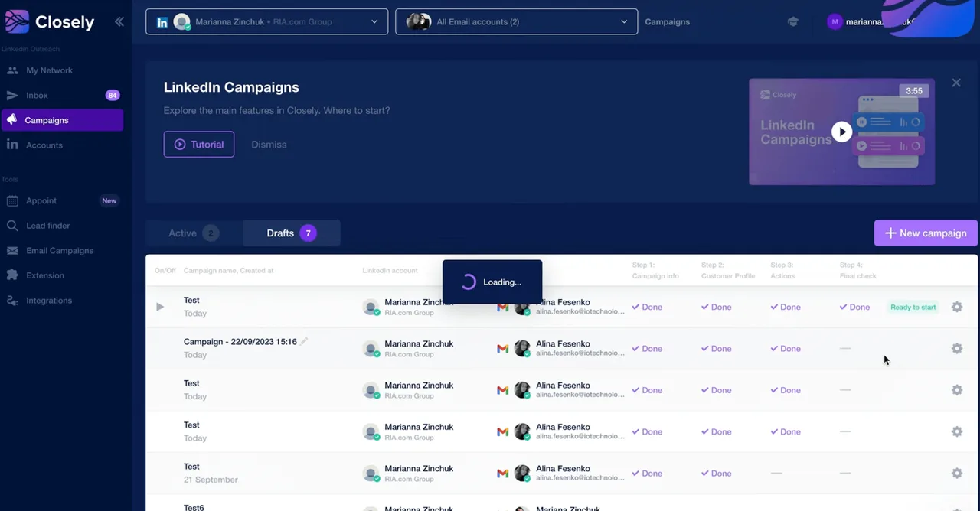Click the Inbox 84 unread badge
The image size is (980, 511).
pyautogui.click(x=113, y=96)
